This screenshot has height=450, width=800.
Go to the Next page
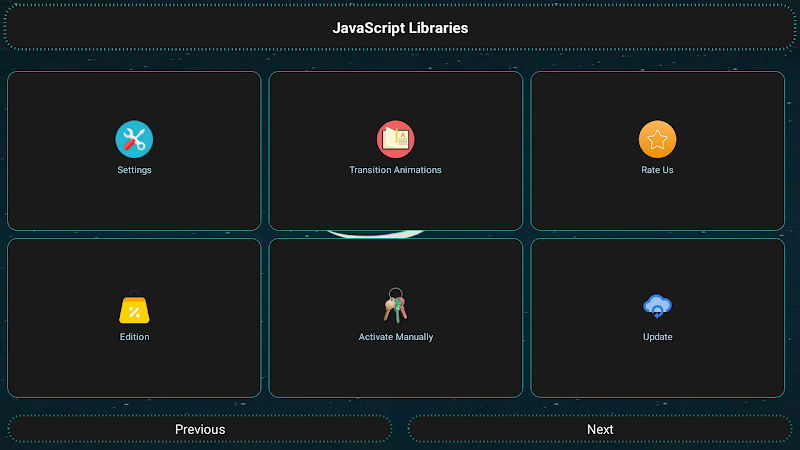tap(600, 429)
